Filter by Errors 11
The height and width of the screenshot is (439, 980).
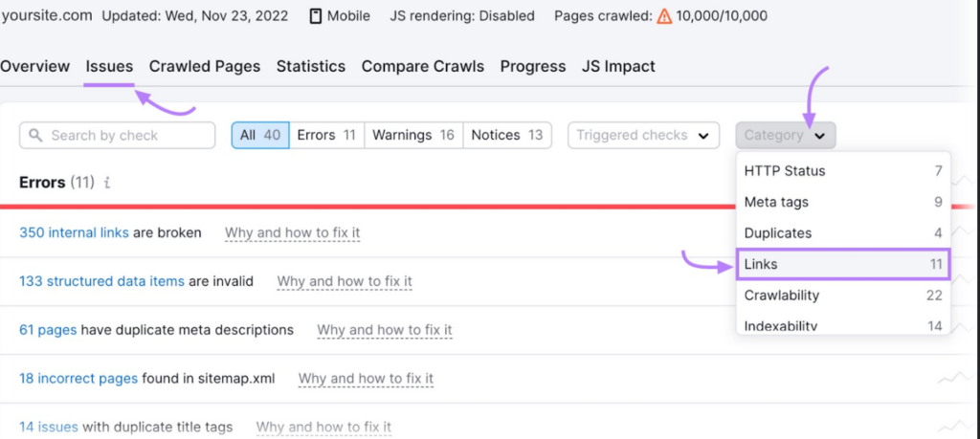325,135
